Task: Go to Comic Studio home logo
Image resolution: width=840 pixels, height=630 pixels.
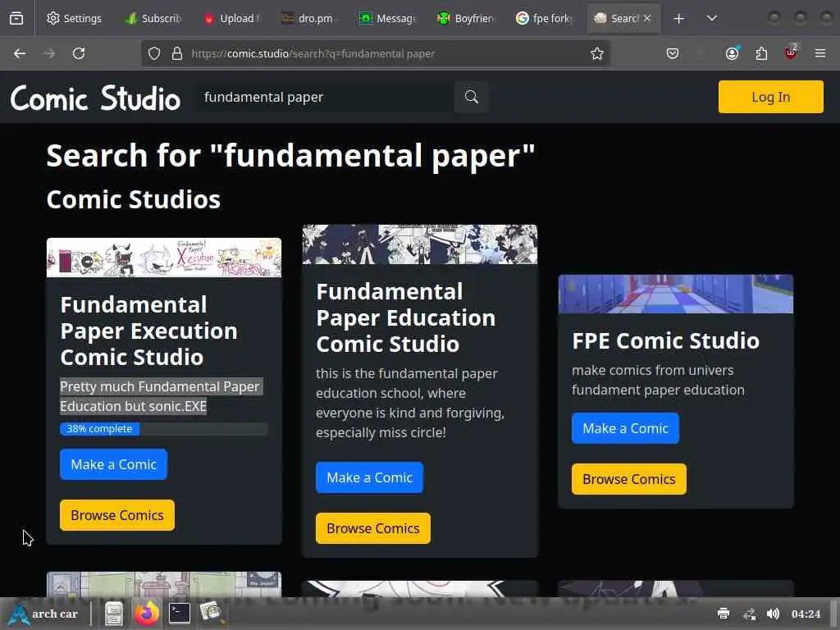Action: 95,98
